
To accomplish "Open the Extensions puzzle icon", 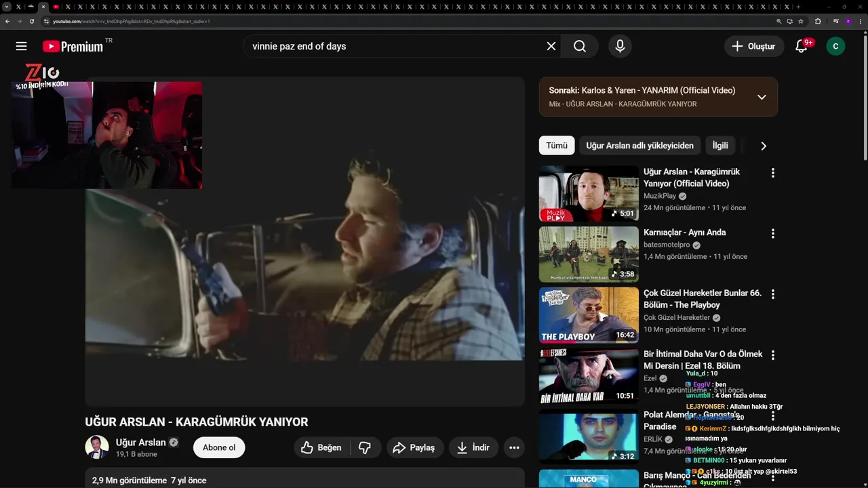I will (818, 21).
